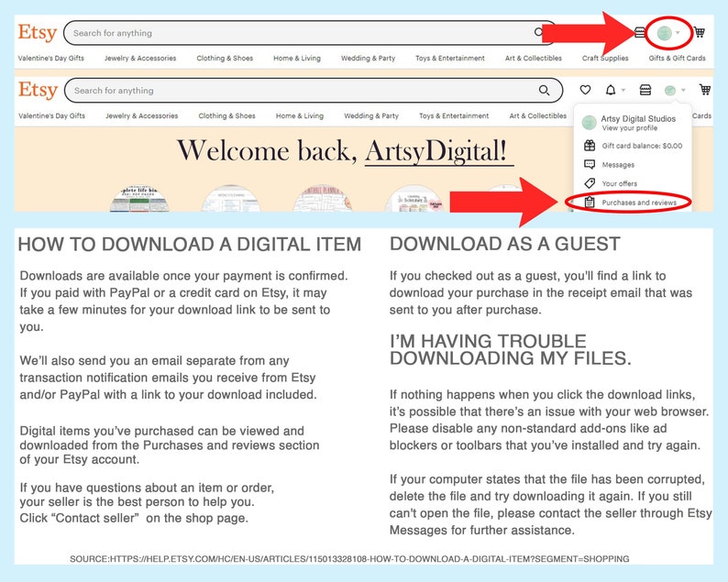728x582 pixels.
Task: Click the paragraph starting "We'll also send you an email"
Action: (168, 378)
